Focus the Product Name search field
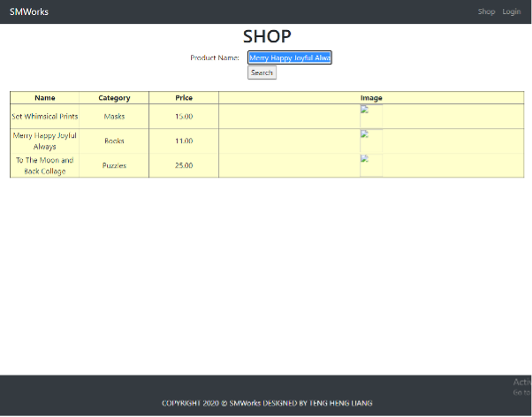 point(289,57)
